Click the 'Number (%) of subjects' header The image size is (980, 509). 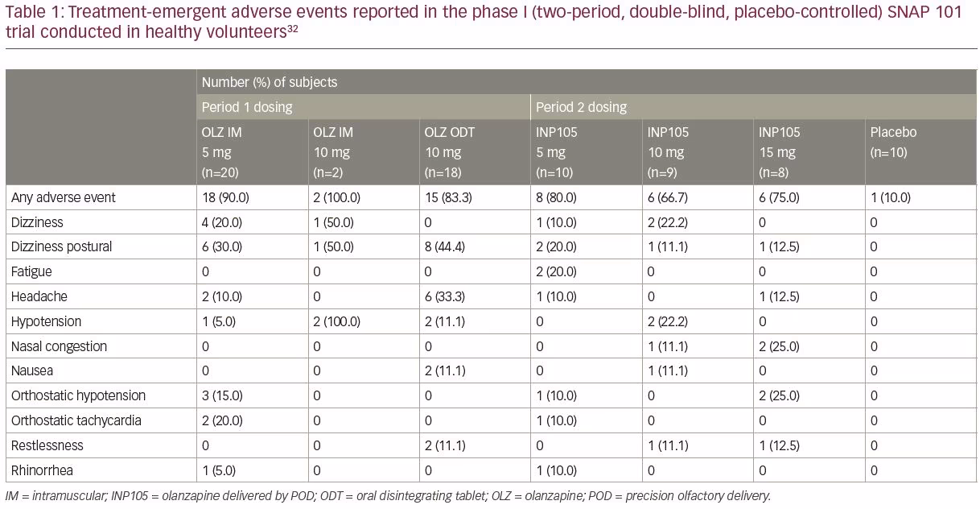270,82
